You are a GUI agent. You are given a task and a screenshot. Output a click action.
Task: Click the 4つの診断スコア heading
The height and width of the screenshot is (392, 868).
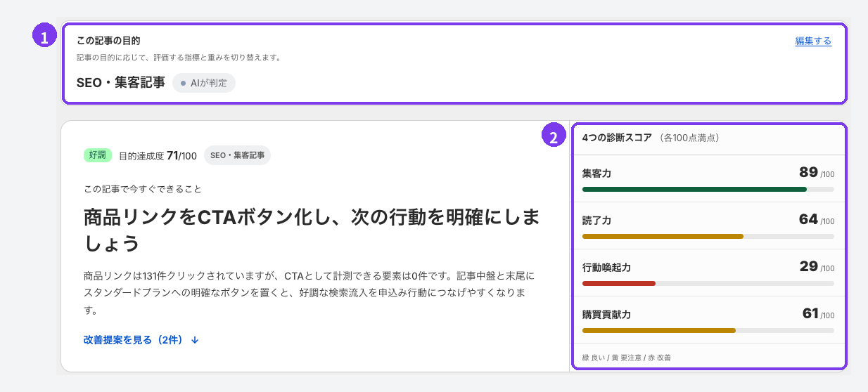618,138
